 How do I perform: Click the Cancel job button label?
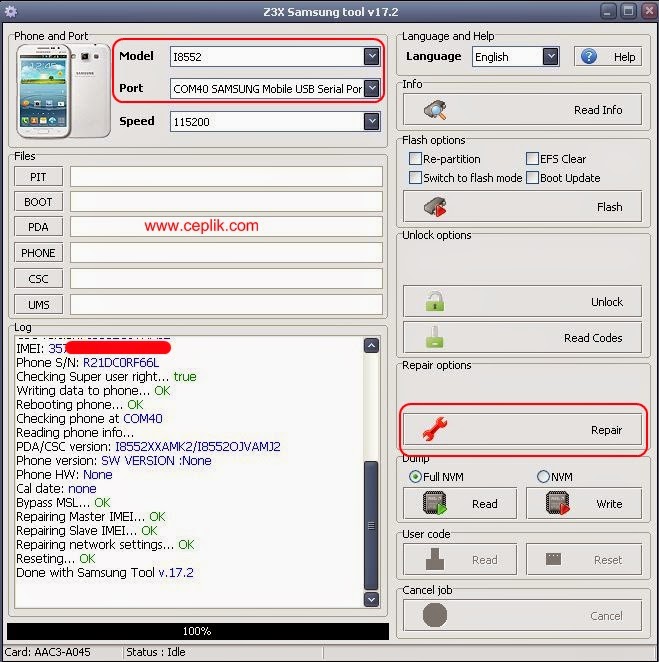click(606, 616)
